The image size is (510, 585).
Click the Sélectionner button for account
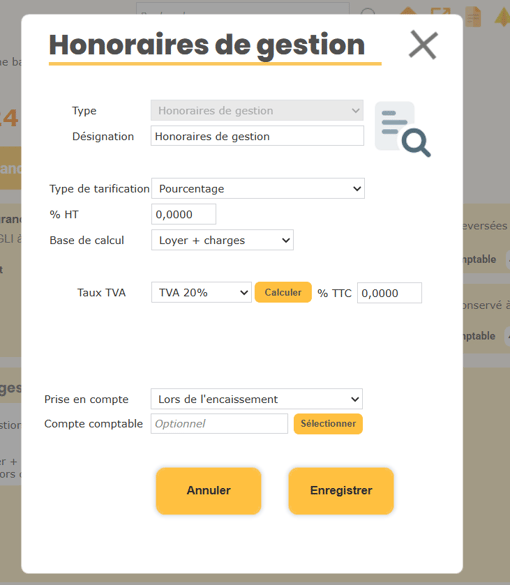coord(328,423)
